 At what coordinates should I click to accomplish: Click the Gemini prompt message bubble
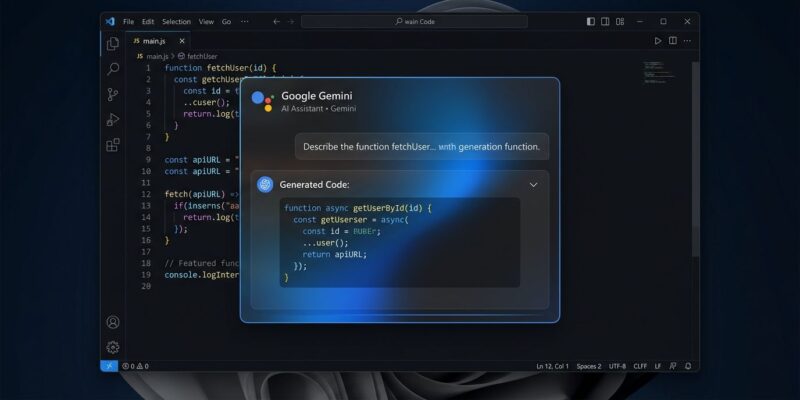click(422, 146)
